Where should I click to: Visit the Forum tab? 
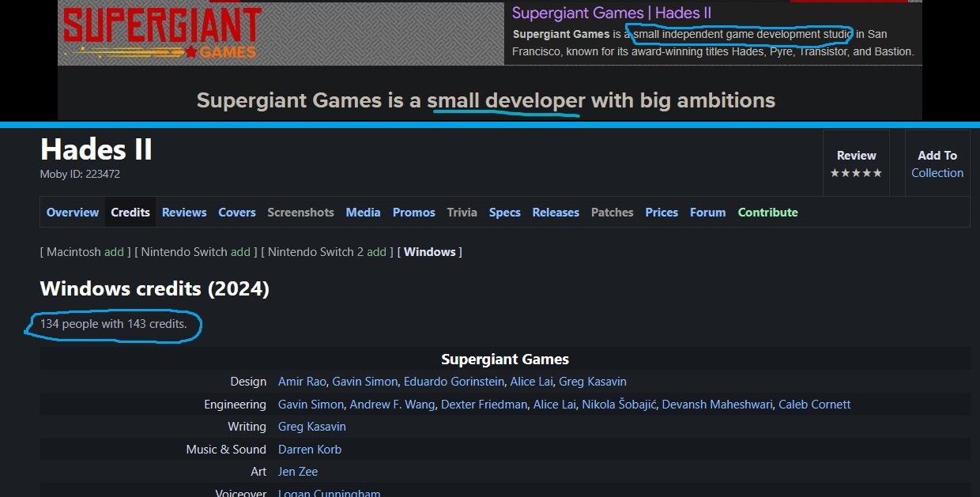pos(707,213)
